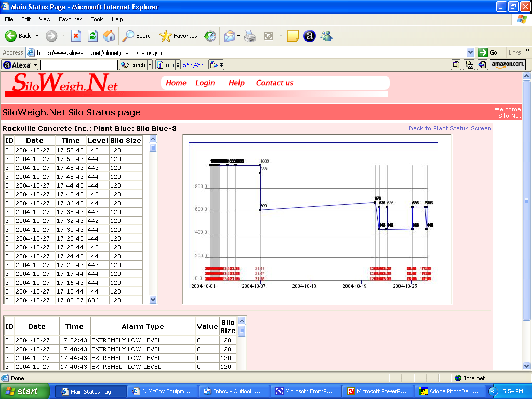This screenshot has width=532, height=399.
Task: Switch to Microsoft FrontPage taskbar window
Action: tap(305, 391)
